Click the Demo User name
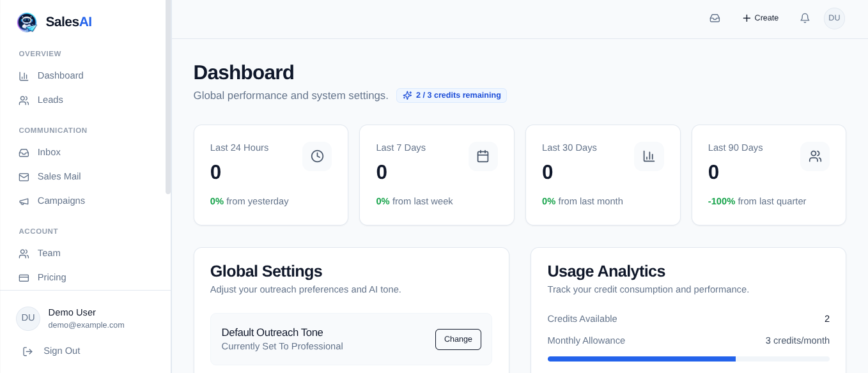This screenshot has width=868, height=373. pos(72,312)
